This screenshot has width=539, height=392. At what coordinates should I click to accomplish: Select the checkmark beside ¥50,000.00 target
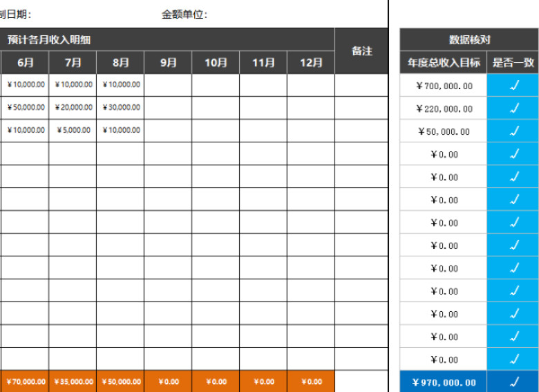point(514,131)
